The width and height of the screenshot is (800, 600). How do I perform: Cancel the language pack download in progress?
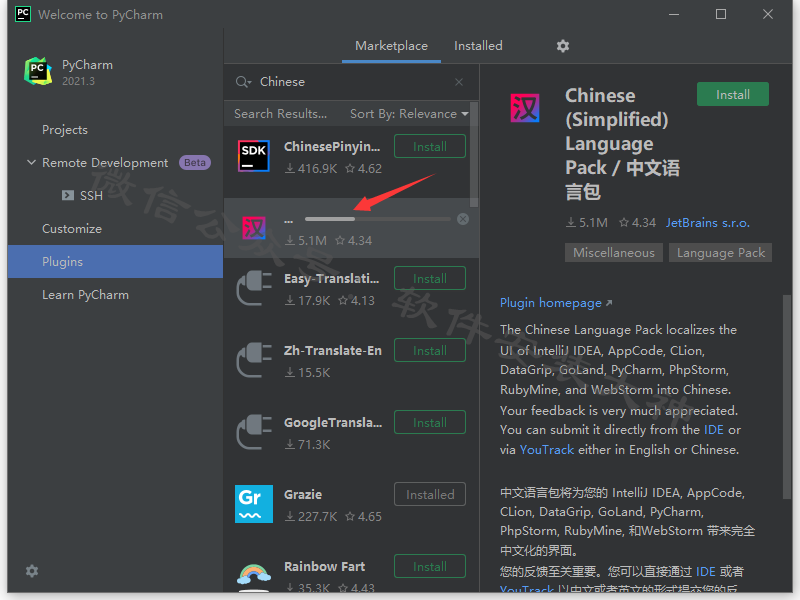463,219
